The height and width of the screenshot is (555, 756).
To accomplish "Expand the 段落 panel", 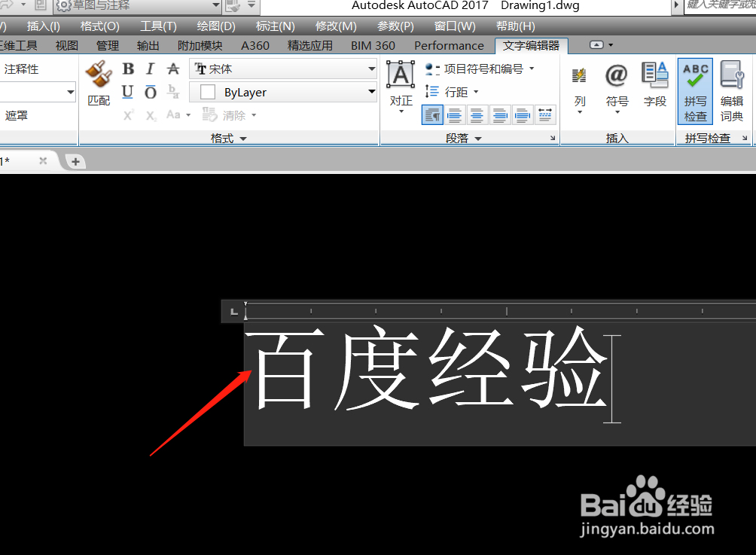I will (464, 139).
